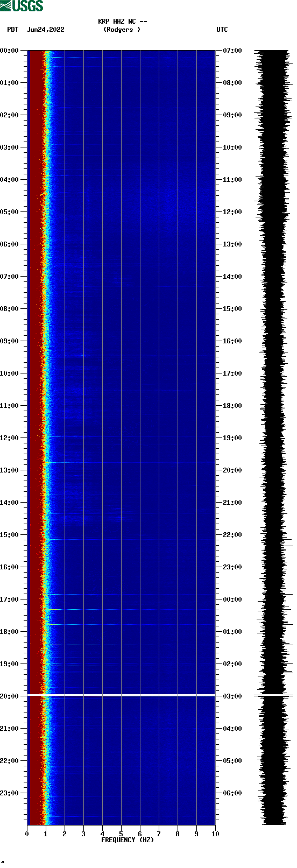Viewport: 297px width, 868px height.
Task: Click the 00:00 UTC time label
Action: (x=232, y=599)
